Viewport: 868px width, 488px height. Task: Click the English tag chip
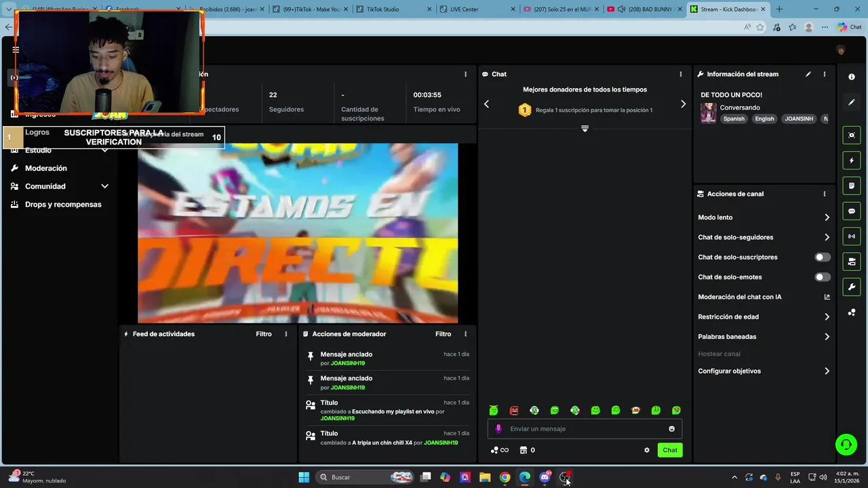764,119
